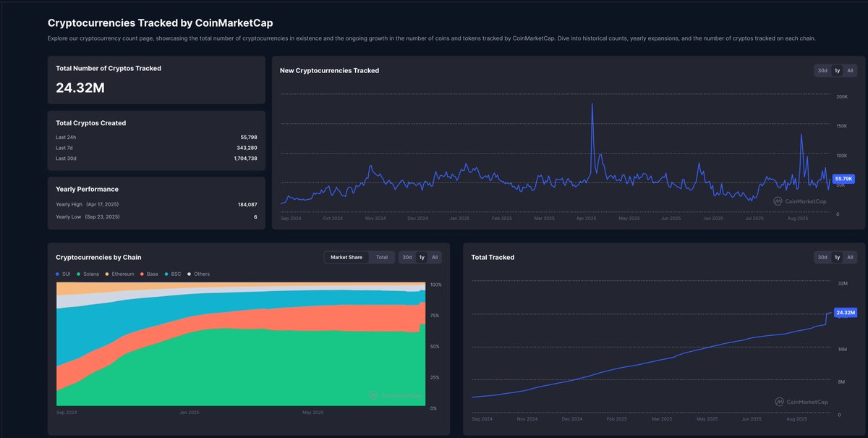This screenshot has height=438, width=868.
Task: Click the CoinMarketCap logo in New Cryptocurrencies chart
Action: coord(799,201)
